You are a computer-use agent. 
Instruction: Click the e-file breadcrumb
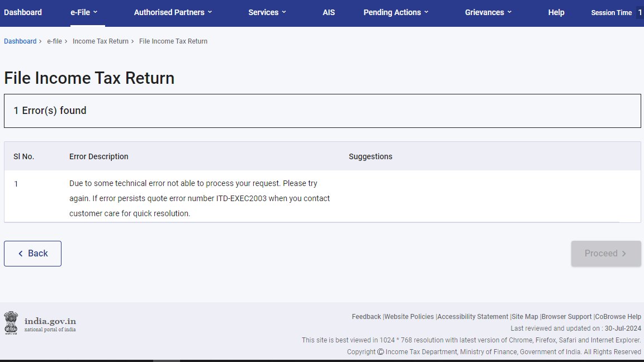tap(54, 41)
